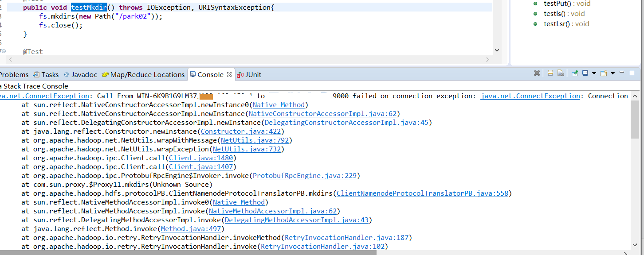
Task: Click the Display Selected Console monitor icon
Action: pos(585,73)
